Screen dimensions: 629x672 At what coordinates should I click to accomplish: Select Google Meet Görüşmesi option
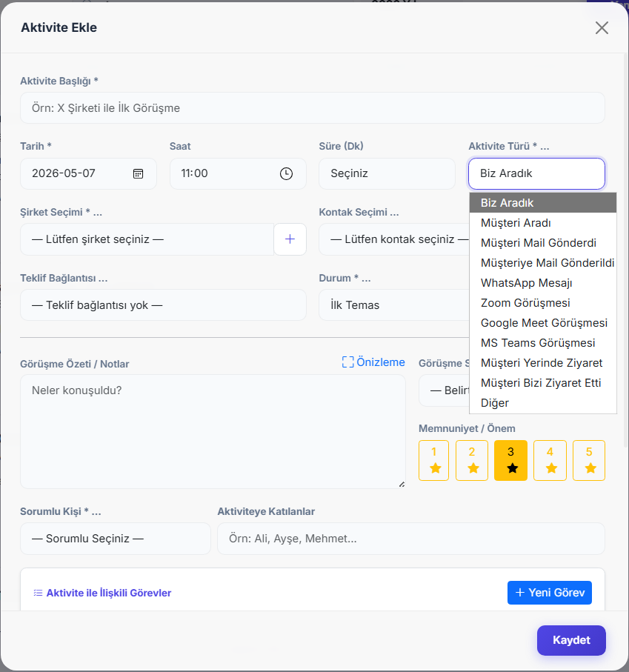tap(543, 323)
